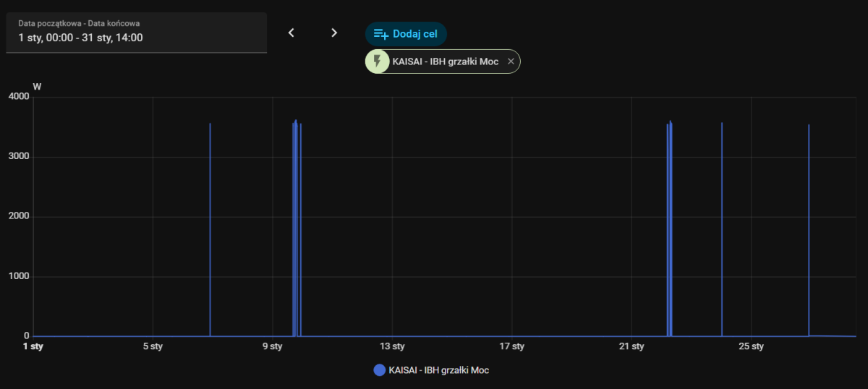Remove the KAISAI - IBH grzałki Moc chip
The height and width of the screenshot is (389, 868).
click(x=511, y=61)
